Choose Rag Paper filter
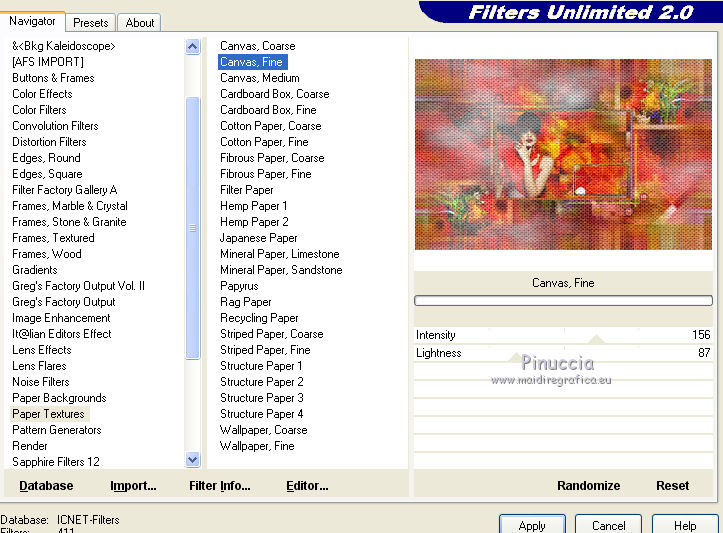The height and width of the screenshot is (533, 723). 245,302
